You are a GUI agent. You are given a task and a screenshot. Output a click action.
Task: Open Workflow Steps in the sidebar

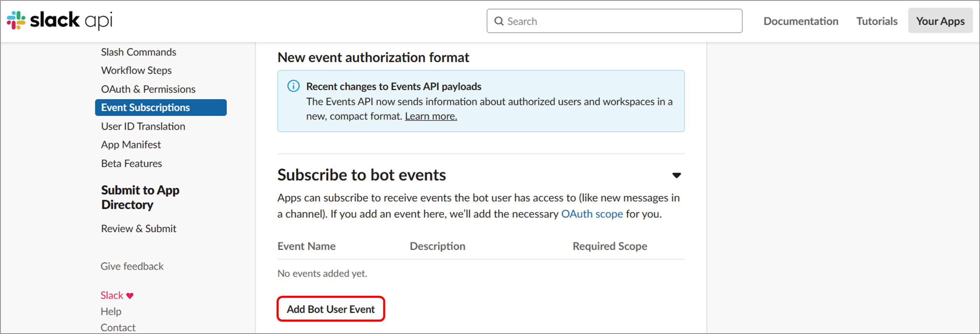[x=136, y=71]
